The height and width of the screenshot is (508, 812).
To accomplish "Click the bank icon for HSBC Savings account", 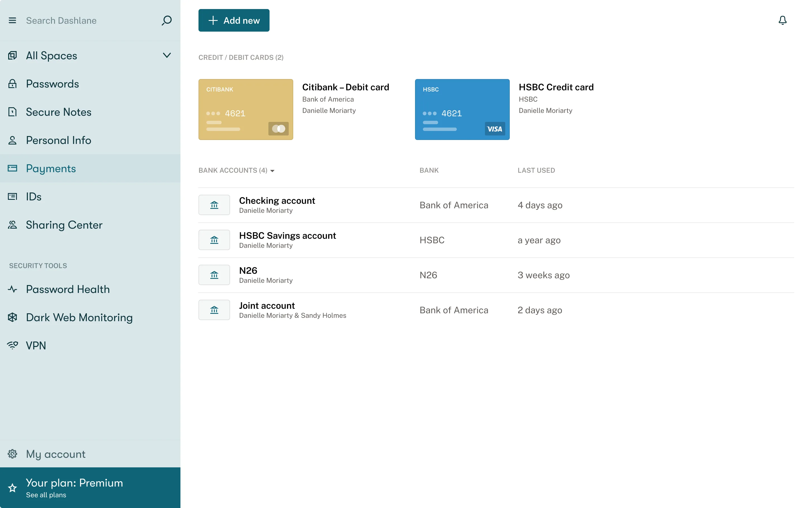I will pyautogui.click(x=214, y=240).
